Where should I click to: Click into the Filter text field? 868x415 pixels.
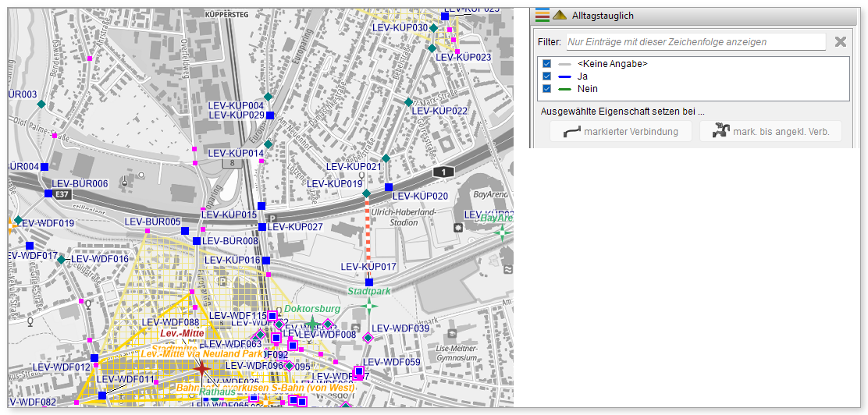(695, 41)
